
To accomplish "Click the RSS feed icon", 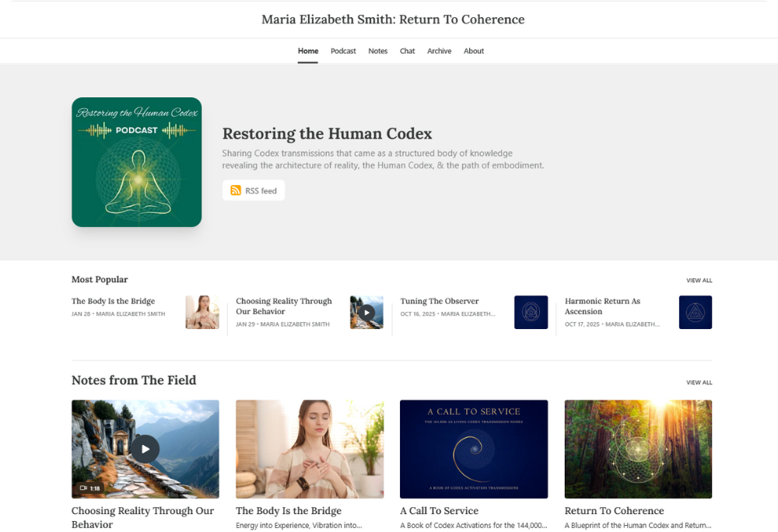I will 237,190.
